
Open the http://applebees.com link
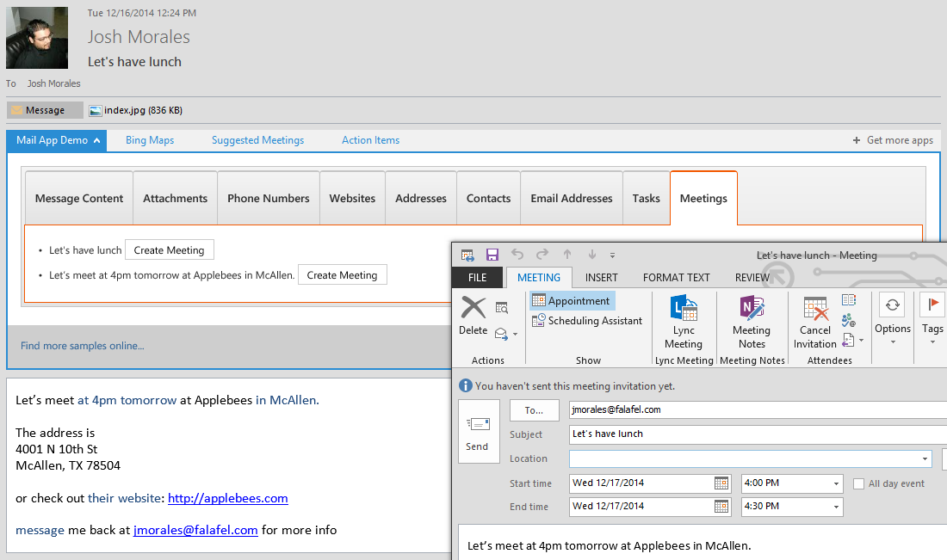227,498
